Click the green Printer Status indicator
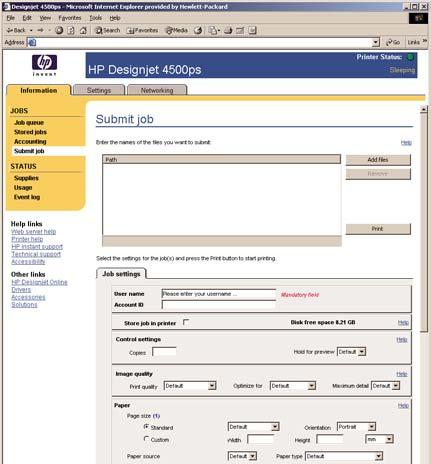This screenshot has height=464, width=431. pyautogui.click(x=410, y=57)
